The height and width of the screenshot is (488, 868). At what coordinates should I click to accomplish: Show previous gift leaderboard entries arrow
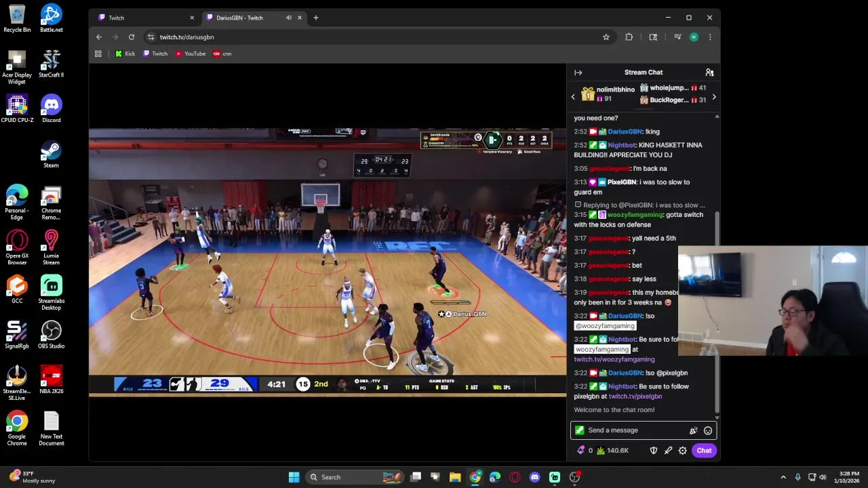[x=573, y=98]
